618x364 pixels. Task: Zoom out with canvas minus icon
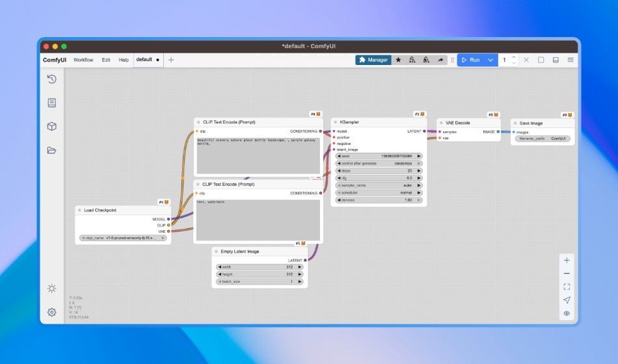tap(567, 274)
